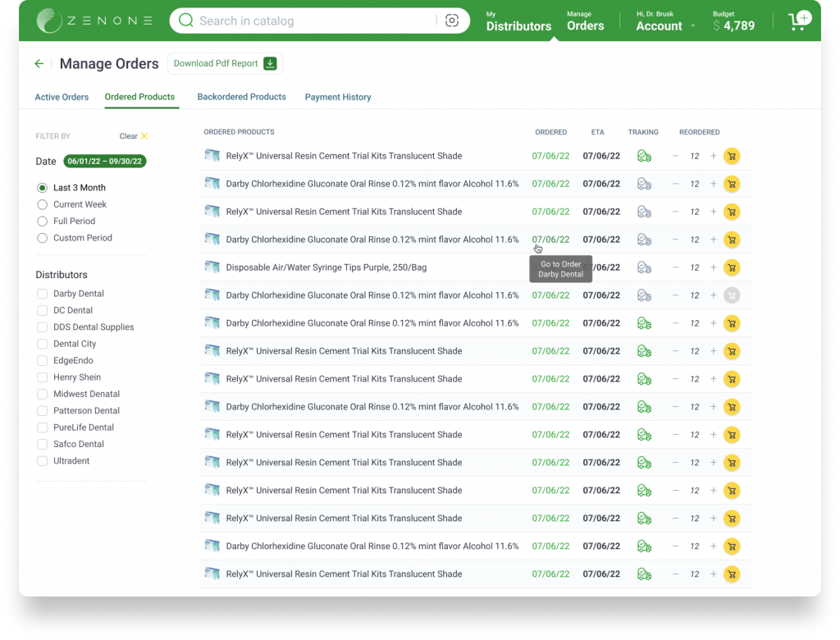840x640 pixels.
Task: Click tracking truck icon in first product row
Action: point(644,156)
